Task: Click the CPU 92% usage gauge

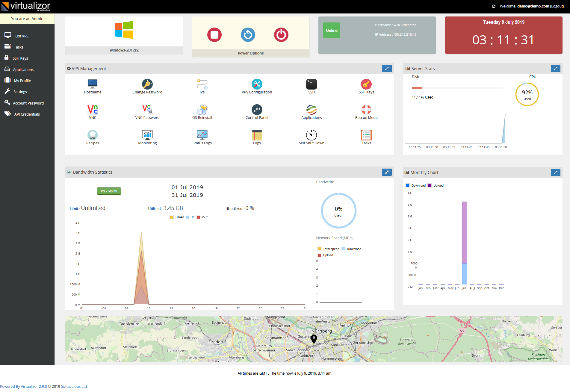Action: click(527, 94)
